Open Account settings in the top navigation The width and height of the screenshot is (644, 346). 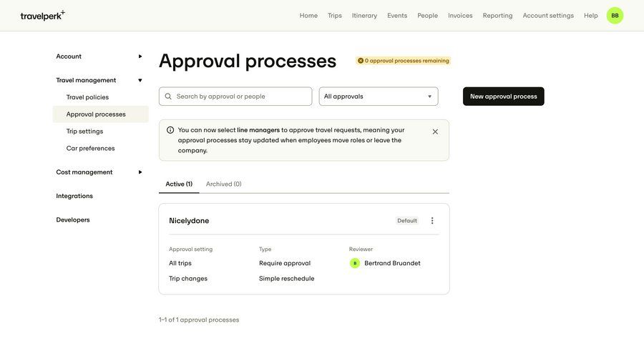(548, 16)
